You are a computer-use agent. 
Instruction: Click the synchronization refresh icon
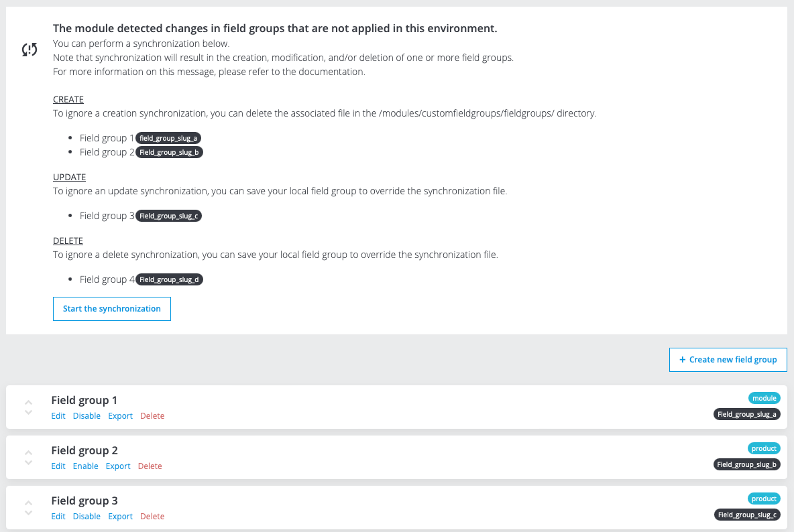coord(30,50)
